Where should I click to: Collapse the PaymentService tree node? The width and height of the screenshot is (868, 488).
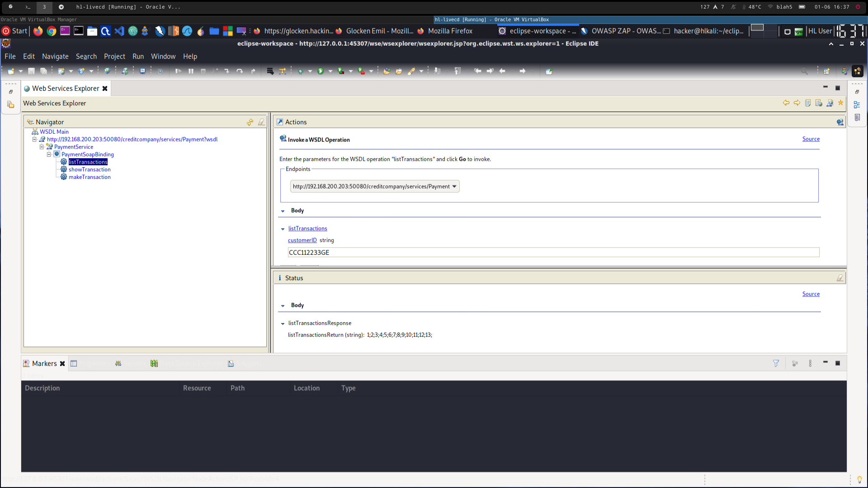coord(42,147)
